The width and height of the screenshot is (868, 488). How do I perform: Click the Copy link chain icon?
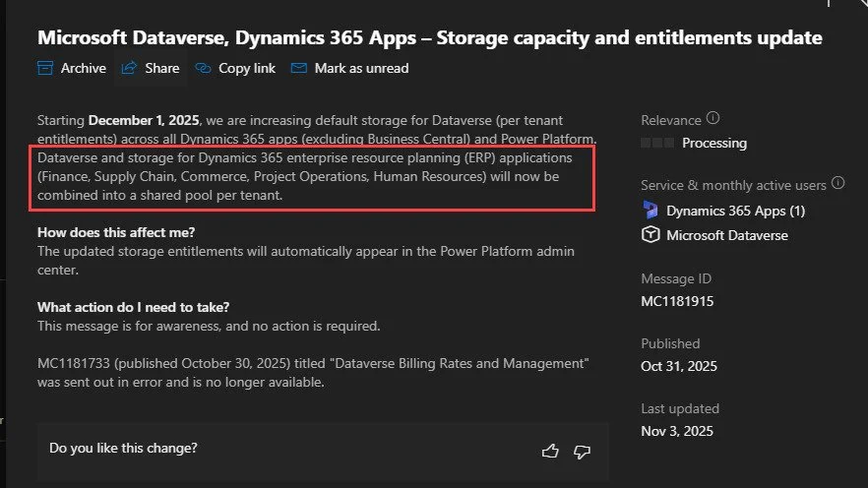[203, 68]
